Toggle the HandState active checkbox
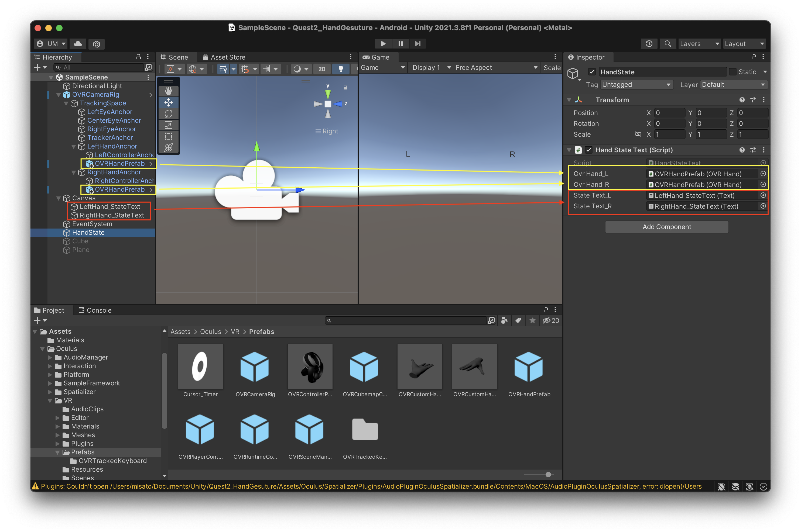Screen dimensions: 801x532 tap(592, 72)
